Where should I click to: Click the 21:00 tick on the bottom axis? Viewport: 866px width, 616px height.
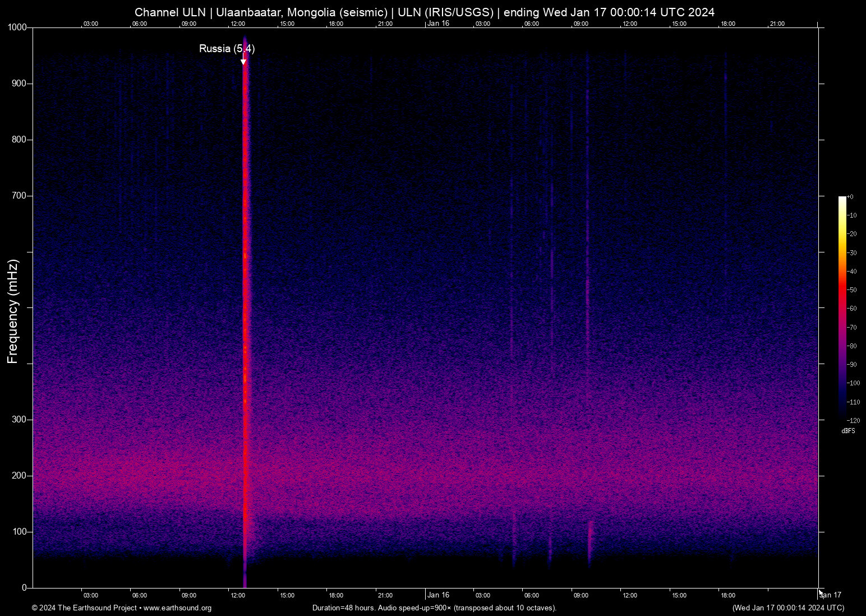[x=385, y=595]
